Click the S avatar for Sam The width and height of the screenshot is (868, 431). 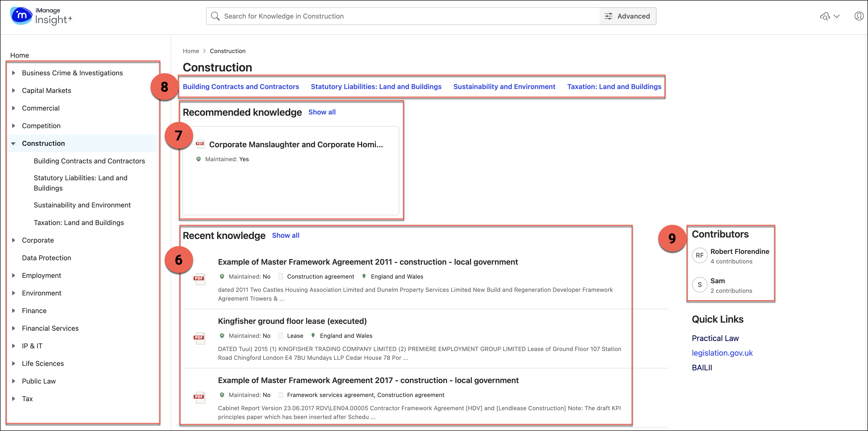pyautogui.click(x=700, y=285)
